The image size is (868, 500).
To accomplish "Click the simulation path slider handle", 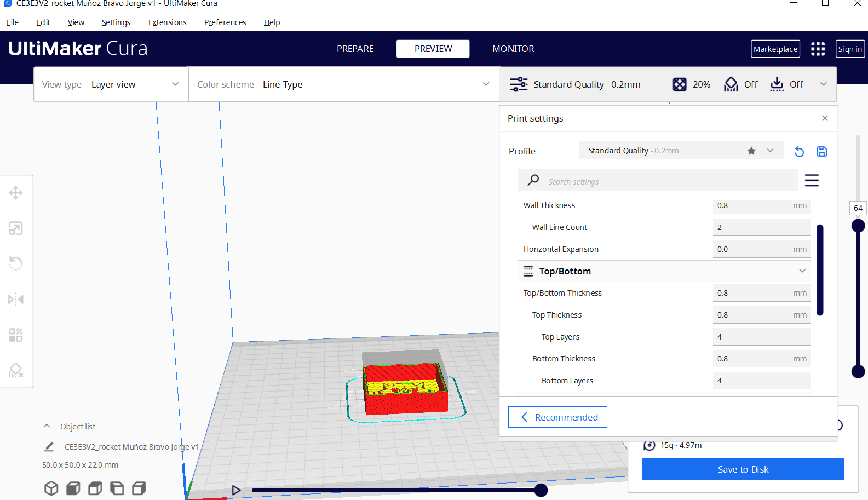I will 541,490.
